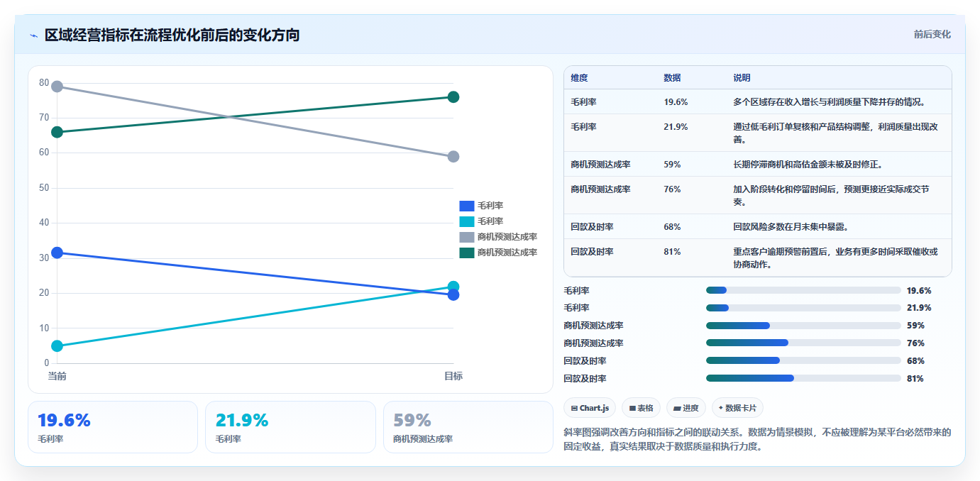Click the description starting with 多个区域存在收入增长
Viewport: 980px width, 481px height.
[829, 102]
